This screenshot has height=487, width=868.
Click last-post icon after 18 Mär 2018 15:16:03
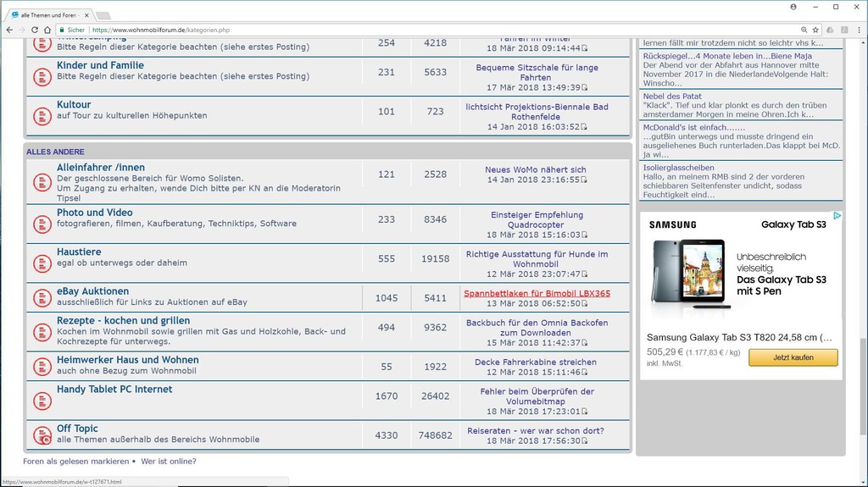pyautogui.click(x=585, y=235)
